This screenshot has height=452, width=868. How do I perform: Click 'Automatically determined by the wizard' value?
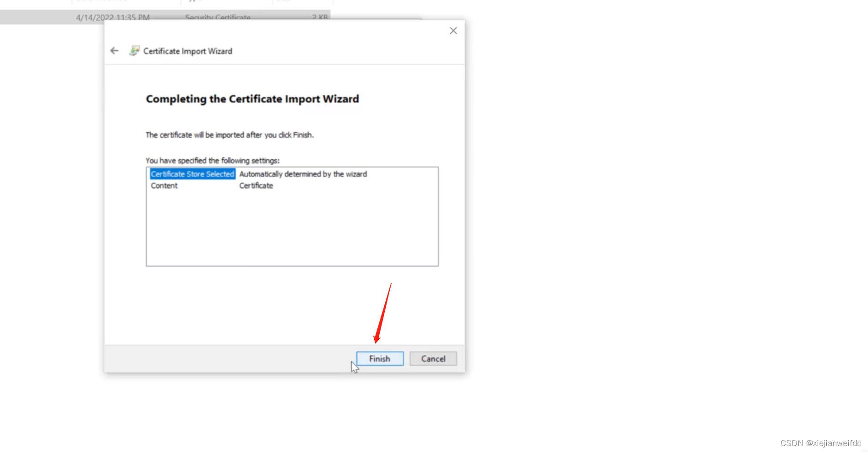click(303, 174)
